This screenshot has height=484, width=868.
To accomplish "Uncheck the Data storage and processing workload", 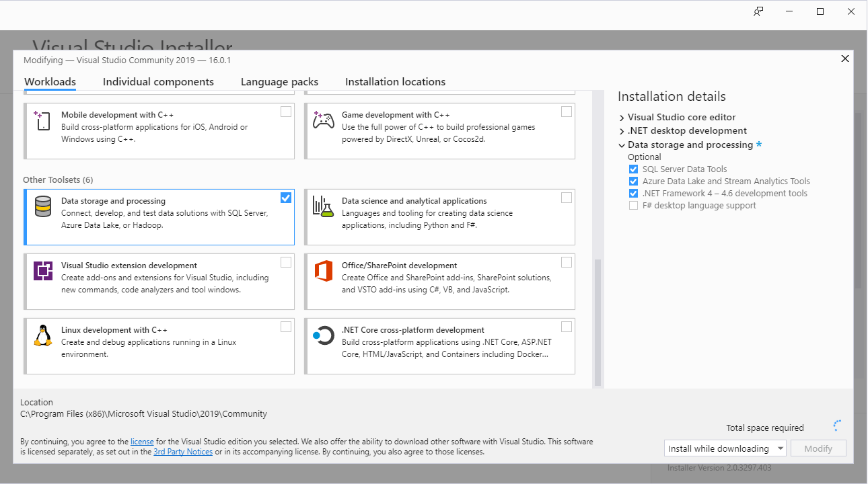I will pos(286,197).
